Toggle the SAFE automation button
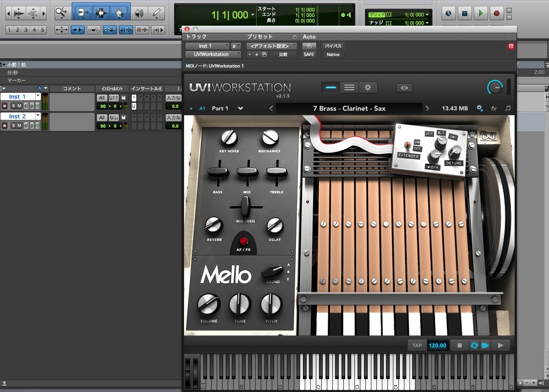This screenshot has width=549, height=392. [x=309, y=55]
